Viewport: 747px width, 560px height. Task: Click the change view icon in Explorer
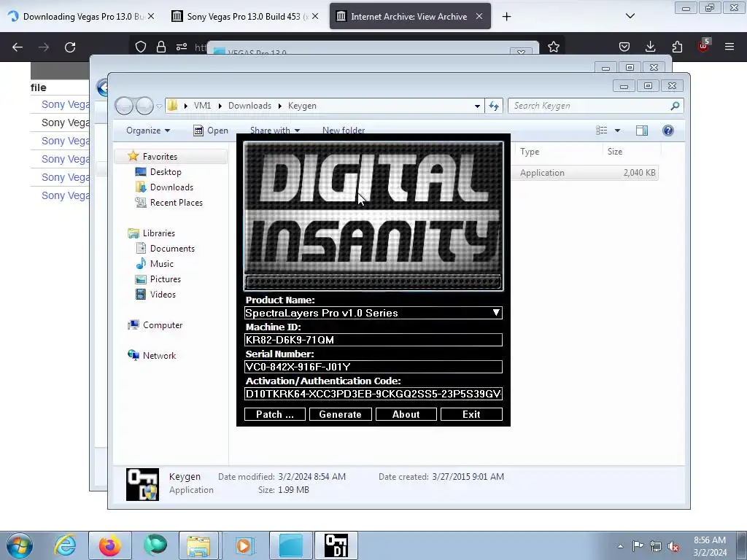[x=602, y=131]
